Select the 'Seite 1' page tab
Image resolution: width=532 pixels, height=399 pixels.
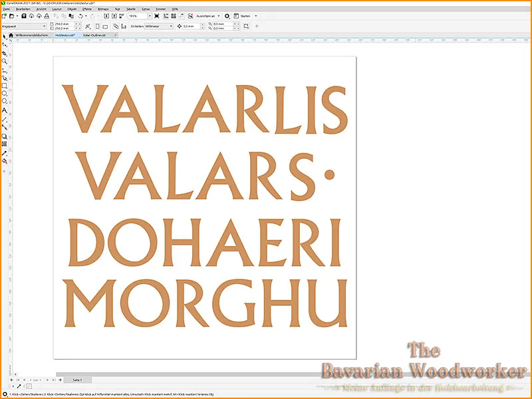click(77, 380)
